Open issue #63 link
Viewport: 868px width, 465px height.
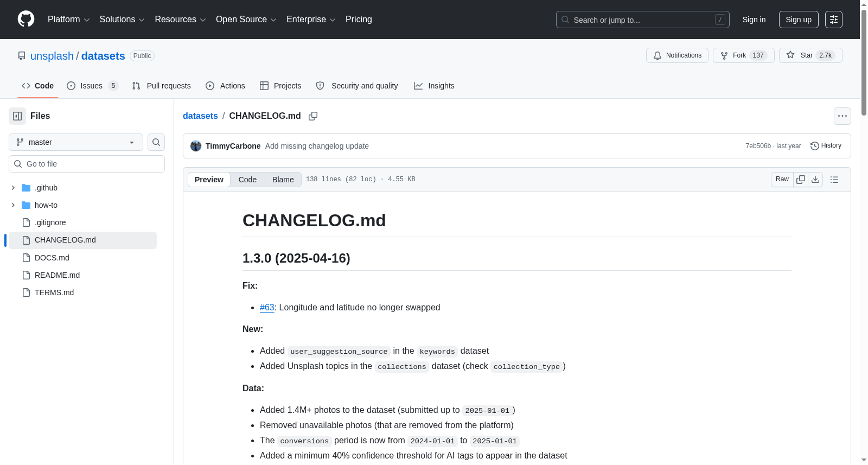pyautogui.click(x=267, y=307)
